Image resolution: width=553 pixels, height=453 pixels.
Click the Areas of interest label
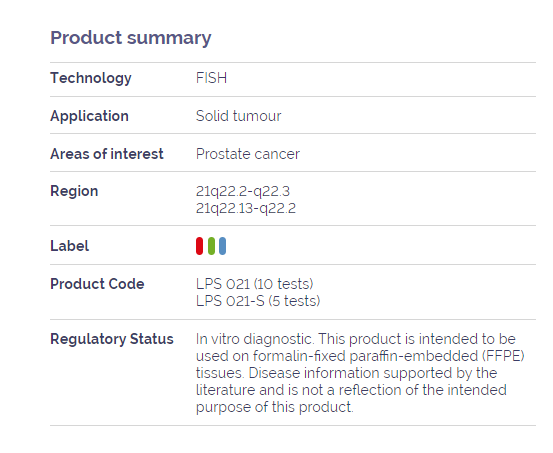click(x=107, y=154)
